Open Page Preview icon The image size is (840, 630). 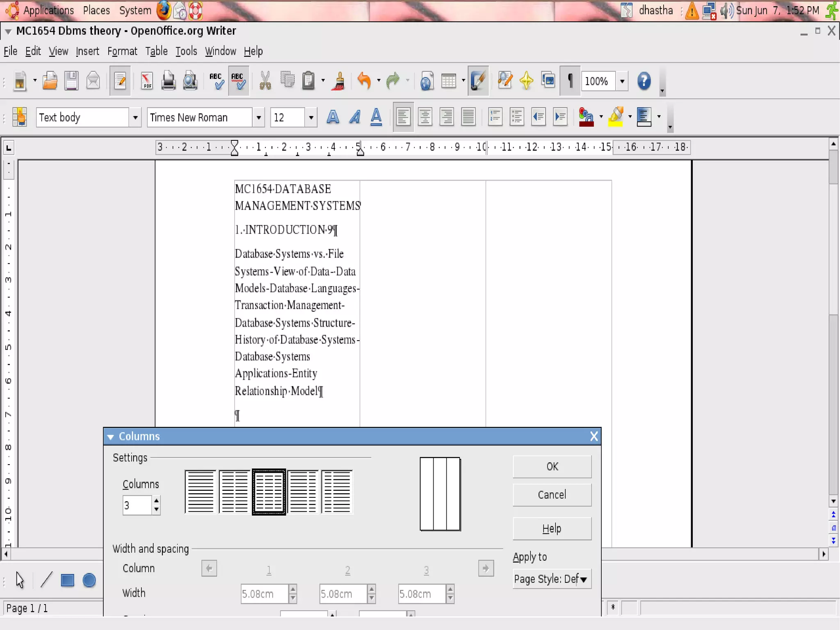pyautogui.click(x=190, y=81)
